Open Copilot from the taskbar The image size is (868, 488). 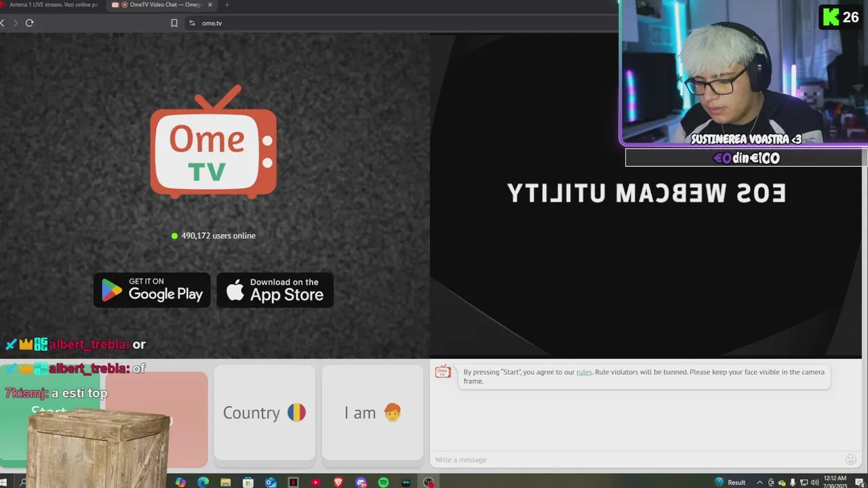click(180, 483)
